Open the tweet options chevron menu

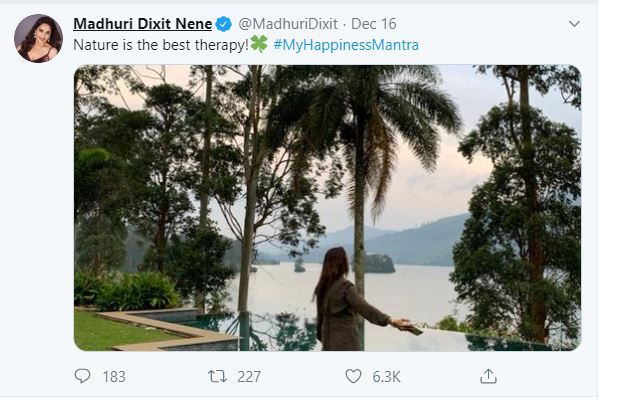coord(574,23)
